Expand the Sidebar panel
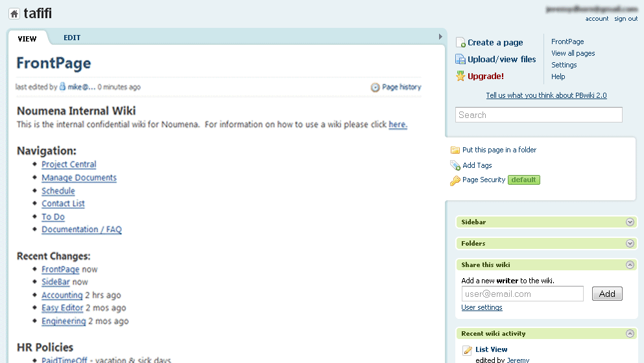 click(629, 222)
